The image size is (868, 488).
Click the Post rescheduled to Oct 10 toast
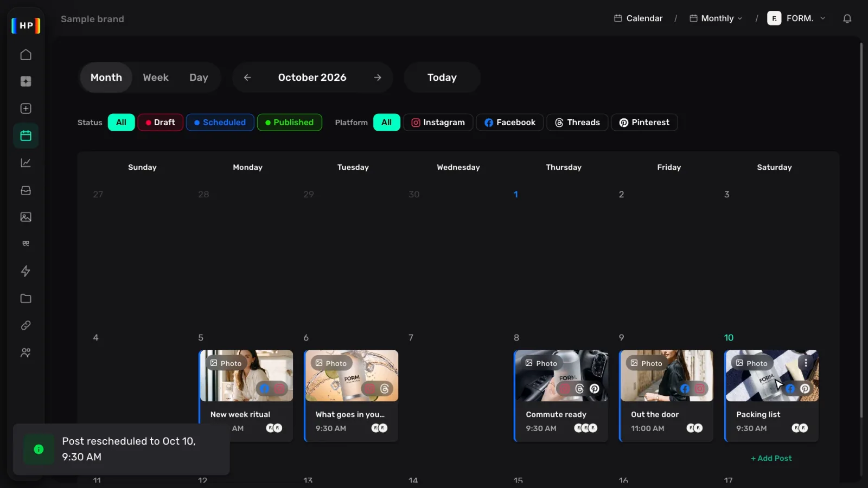(122, 449)
